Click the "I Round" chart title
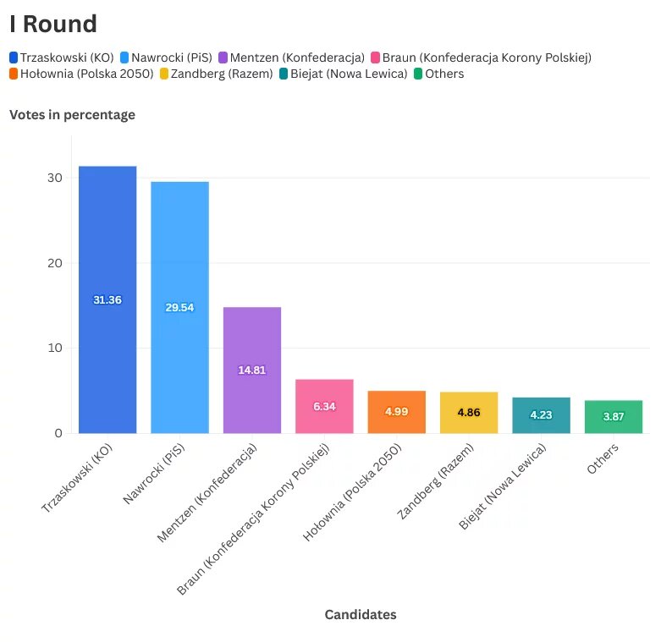Screen dimensions: 672x642 [x=53, y=24]
